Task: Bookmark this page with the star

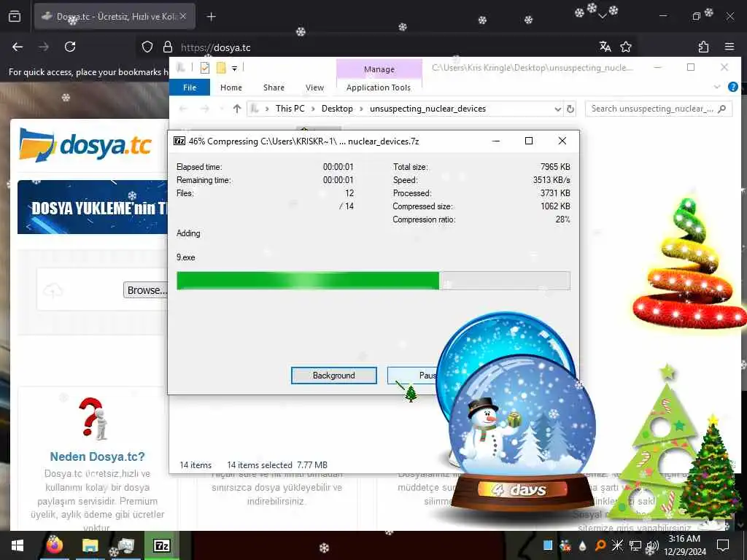Action: tap(625, 47)
